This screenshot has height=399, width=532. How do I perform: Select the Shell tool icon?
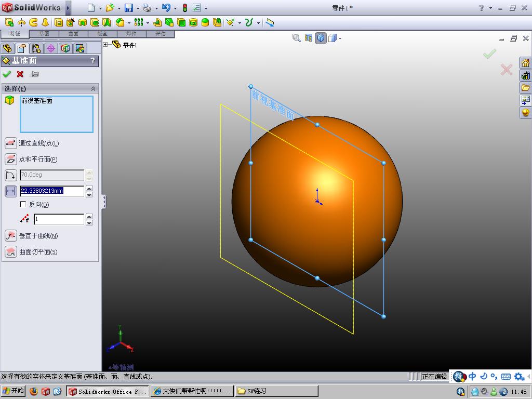click(x=181, y=23)
